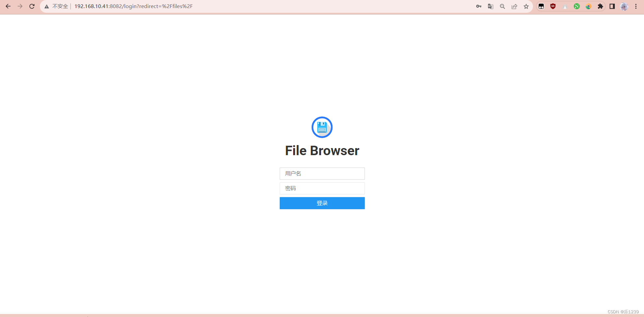The height and width of the screenshot is (317, 644).
Task: Reload the File Browser login page
Action: click(32, 6)
